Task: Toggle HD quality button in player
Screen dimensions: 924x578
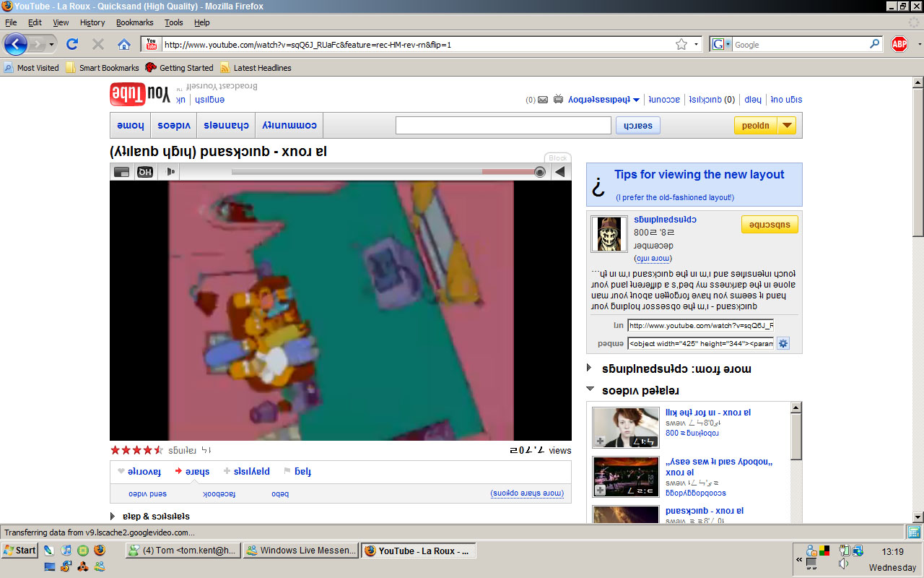Action: pos(145,172)
